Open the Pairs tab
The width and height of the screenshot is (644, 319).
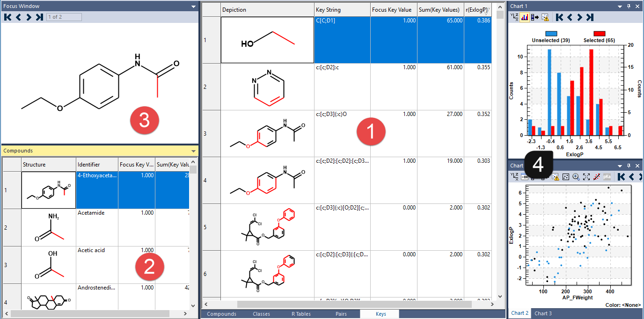click(341, 314)
